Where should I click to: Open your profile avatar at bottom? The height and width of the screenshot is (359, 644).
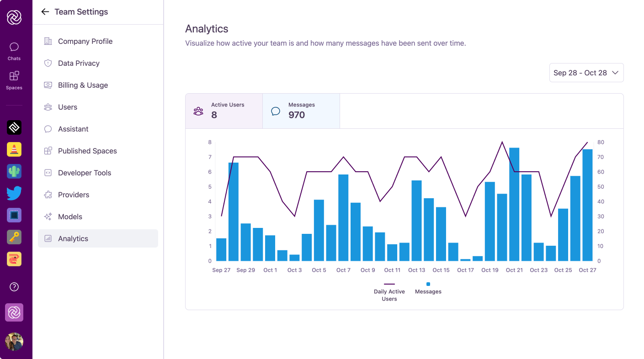click(14, 342)
